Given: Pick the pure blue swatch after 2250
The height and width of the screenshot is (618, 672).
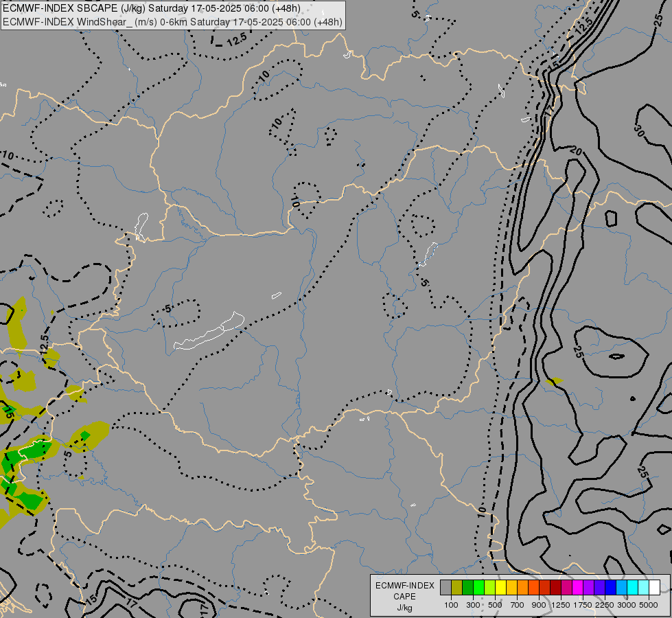Looking at the screenshot, I should point(611,587).
